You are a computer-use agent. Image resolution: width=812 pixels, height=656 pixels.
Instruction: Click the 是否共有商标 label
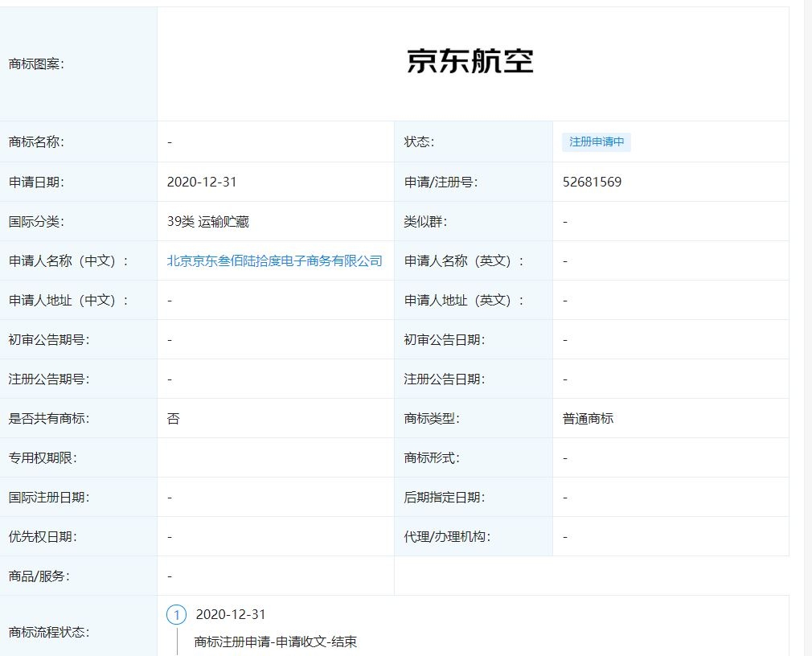[49, 418]
